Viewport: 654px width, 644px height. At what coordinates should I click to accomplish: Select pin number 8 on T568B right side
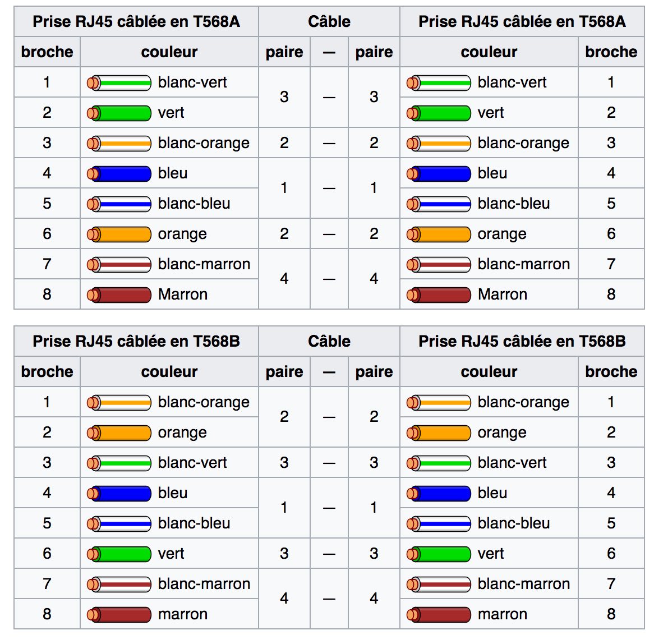[611, 614]
